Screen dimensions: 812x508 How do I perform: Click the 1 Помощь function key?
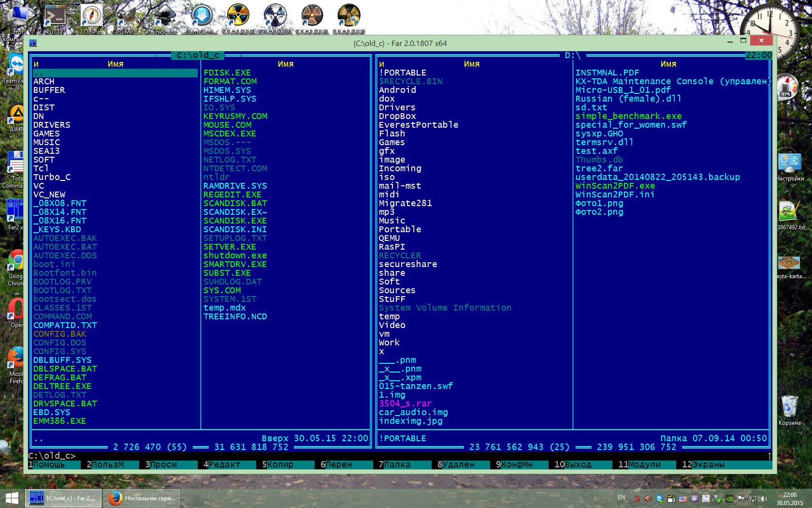(x=54, y=464)
